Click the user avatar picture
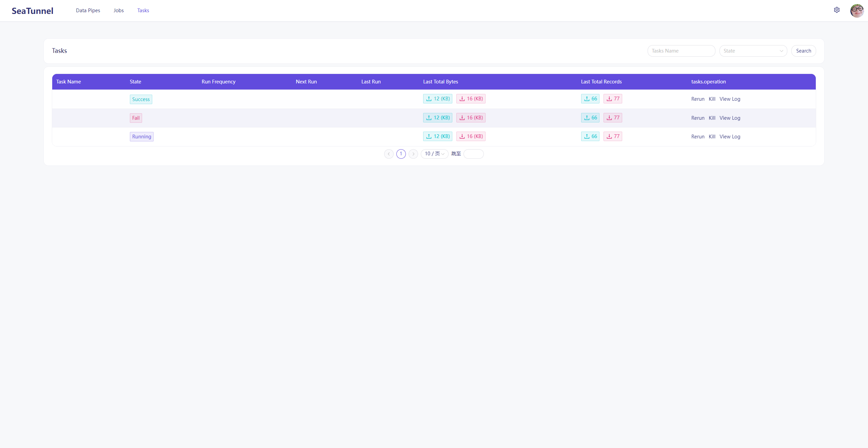The width and height of the screenshot is (868, 448). pyautogui.click(x=856, y=11)
